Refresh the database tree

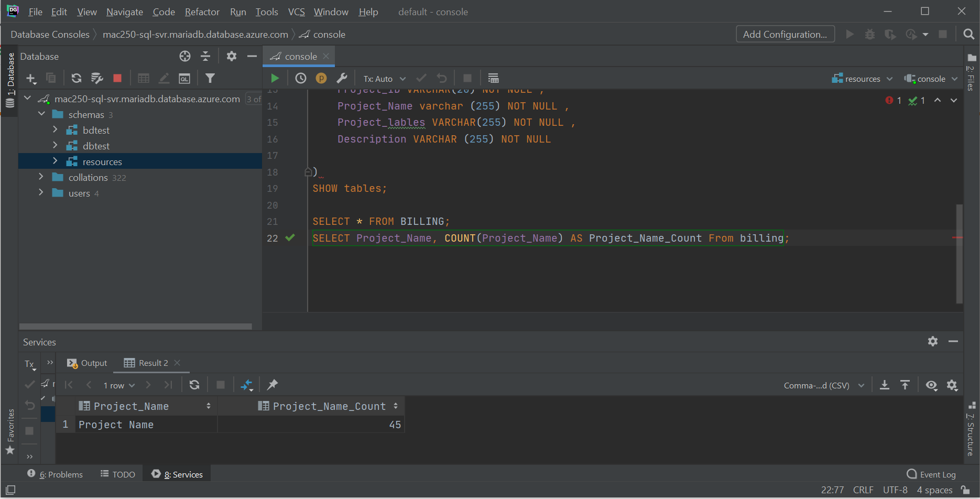[77, 78]
